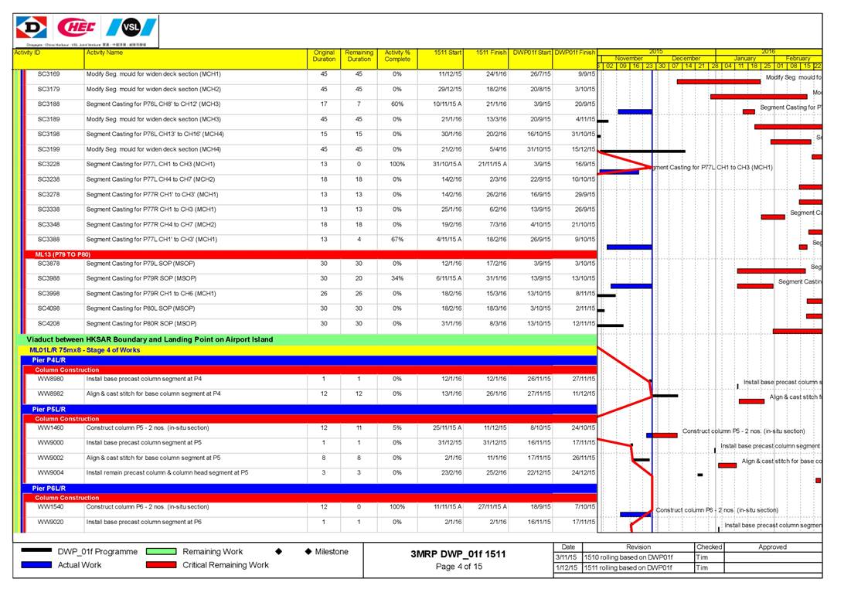This screenshot has height=613, width=868.
Task: Select the green Remaining Work legend swatch
Action: pos(161,551)
